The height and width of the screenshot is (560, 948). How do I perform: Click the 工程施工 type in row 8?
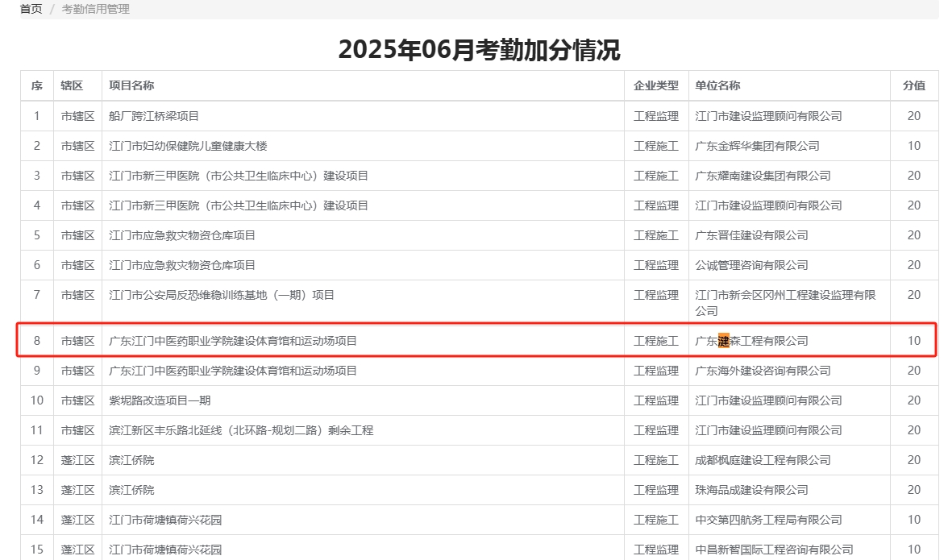[656, 341]
